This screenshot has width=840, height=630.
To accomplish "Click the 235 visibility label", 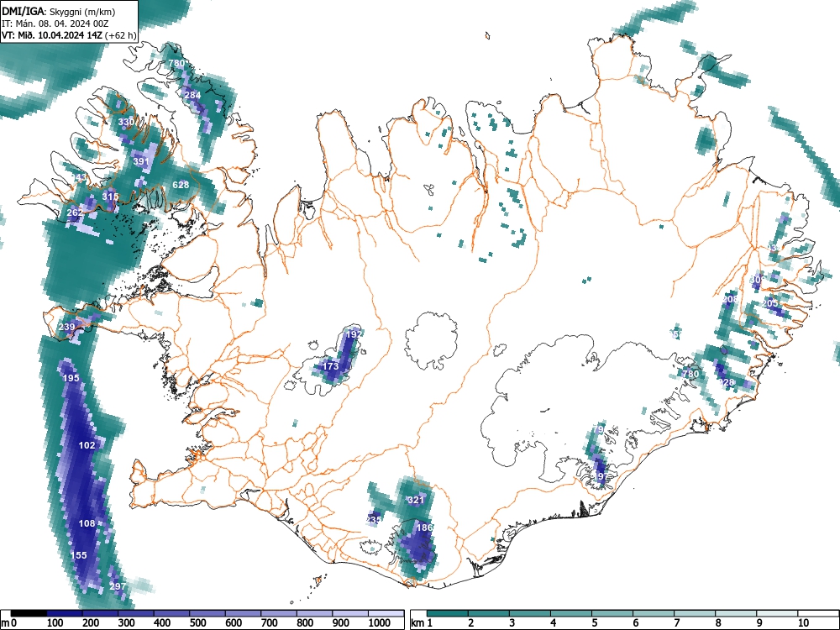I will [374, 520].
